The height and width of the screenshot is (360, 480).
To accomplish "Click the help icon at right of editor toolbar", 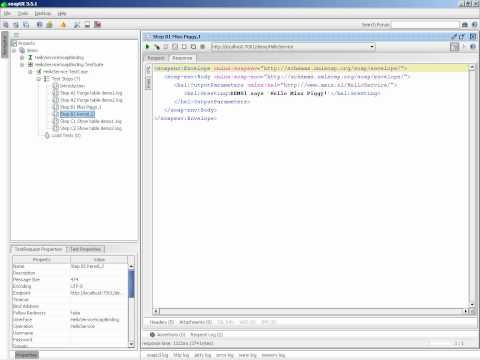I will 473,47.
